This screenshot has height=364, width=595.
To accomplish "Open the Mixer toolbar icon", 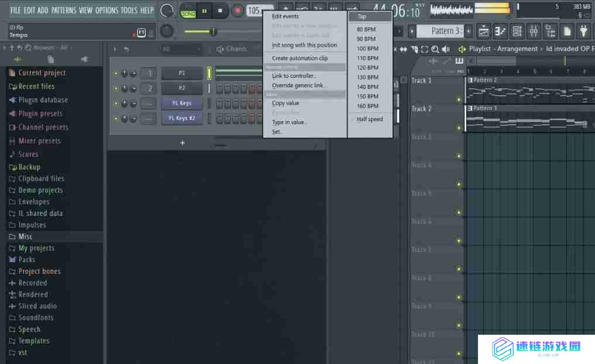I will (x=534, y=32).
